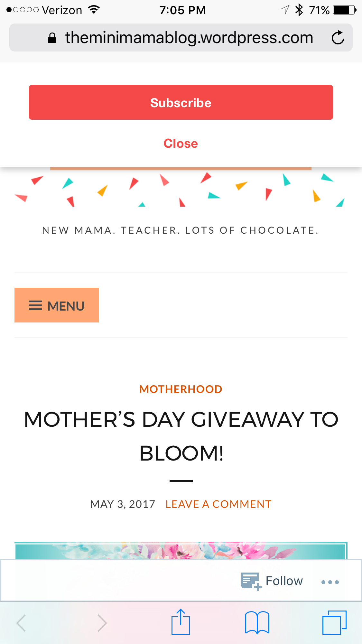Open the three-dots more options
Viewport: 362px width, 644px height.
[330, 582]
